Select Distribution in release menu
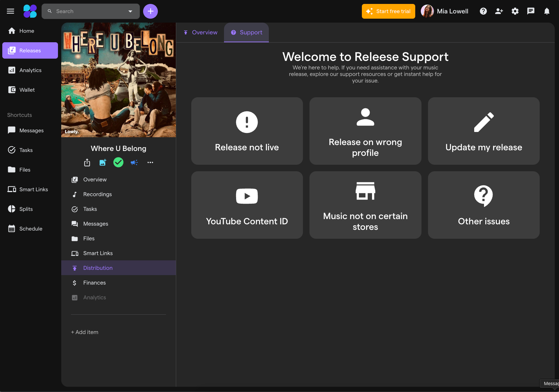559x392 pixels. coord(119,268)
